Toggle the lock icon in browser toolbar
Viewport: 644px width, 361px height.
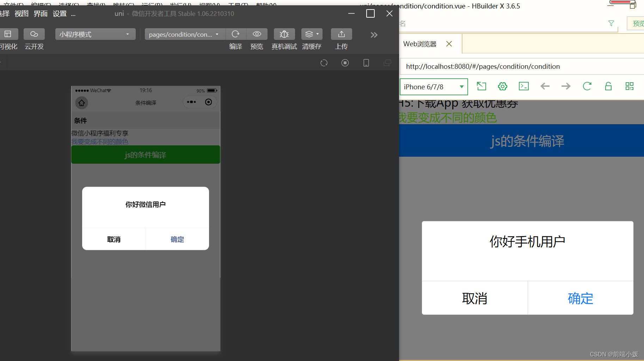[x=608, y=86]
